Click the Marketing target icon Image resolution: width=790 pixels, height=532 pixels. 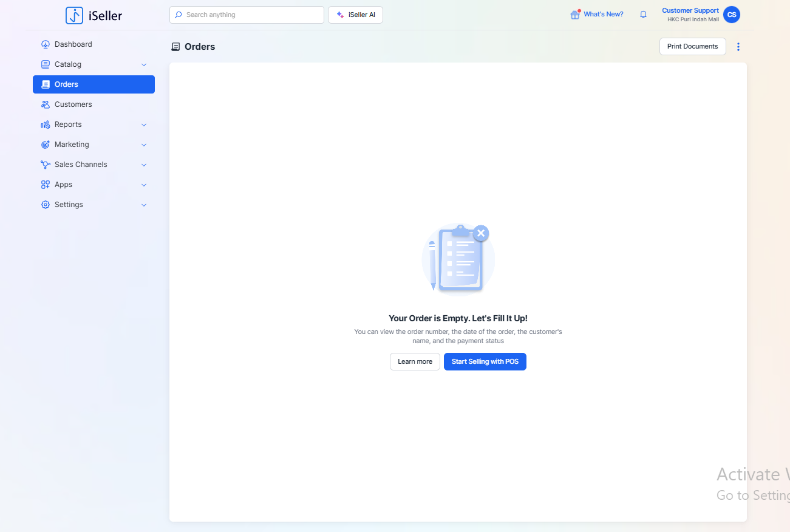click(46, 145)
